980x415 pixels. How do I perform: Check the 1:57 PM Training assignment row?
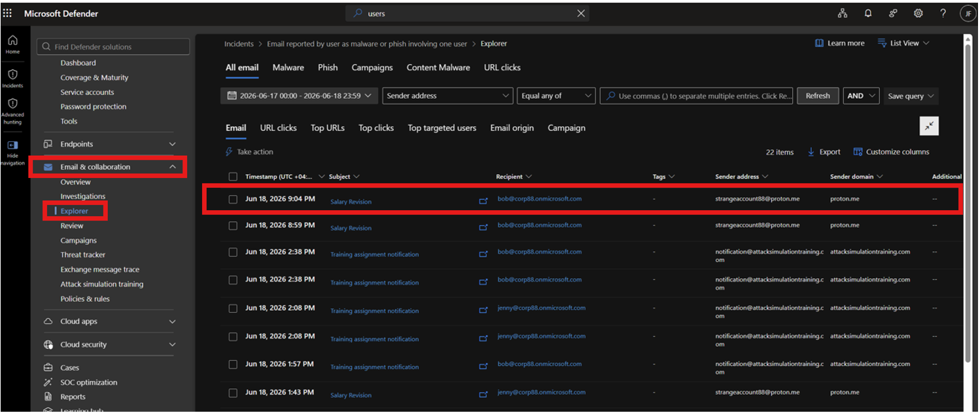pos(233,365)
